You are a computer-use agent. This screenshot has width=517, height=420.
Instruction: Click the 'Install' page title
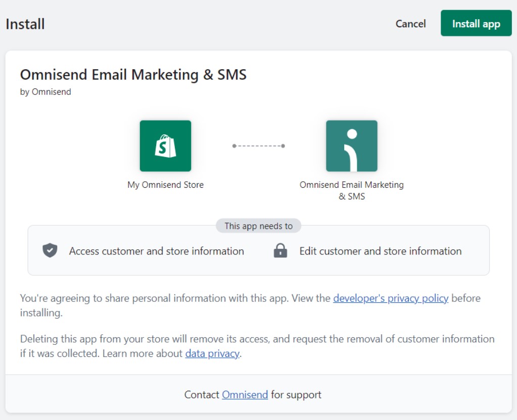point(25,24)
